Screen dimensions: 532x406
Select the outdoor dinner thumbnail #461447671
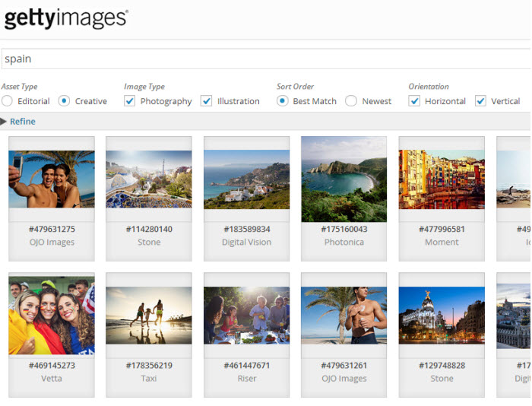(x=247, y=316)
